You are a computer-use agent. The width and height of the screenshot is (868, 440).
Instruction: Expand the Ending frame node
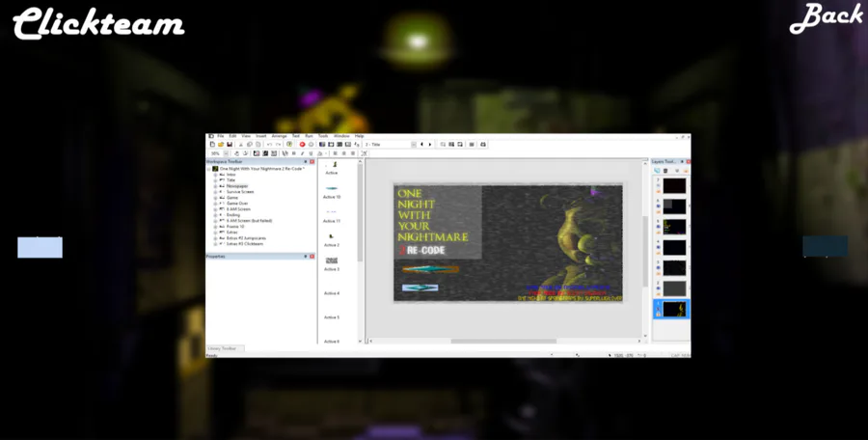click(215, 215)
